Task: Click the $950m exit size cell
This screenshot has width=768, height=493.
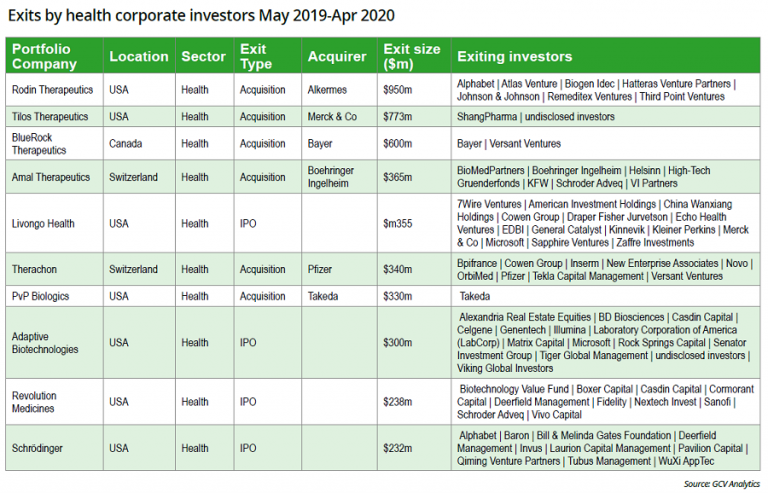Action: point(399,90)
